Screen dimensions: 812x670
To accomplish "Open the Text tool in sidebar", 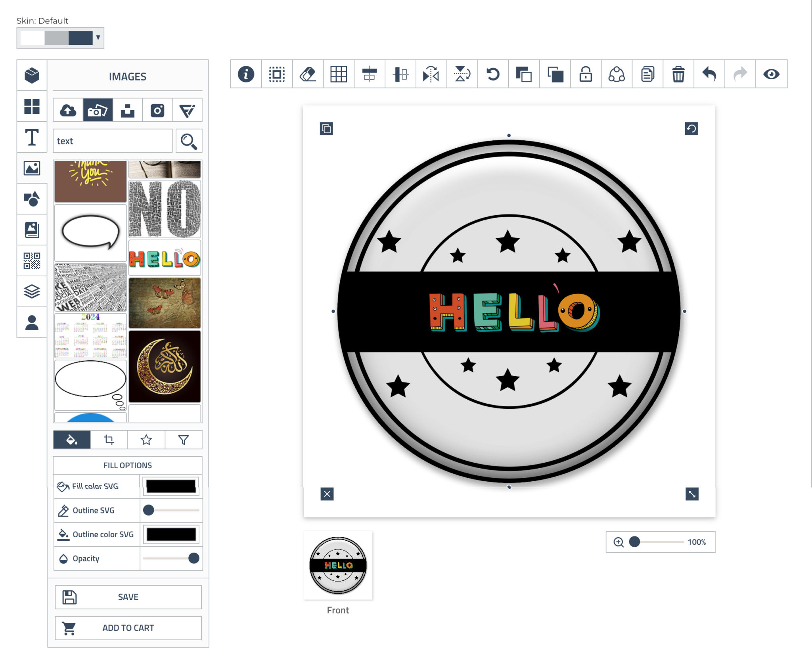I will (32, 138).
